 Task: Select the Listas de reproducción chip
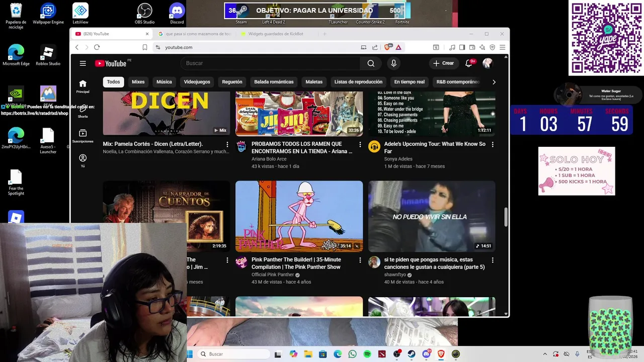(358, 82)
